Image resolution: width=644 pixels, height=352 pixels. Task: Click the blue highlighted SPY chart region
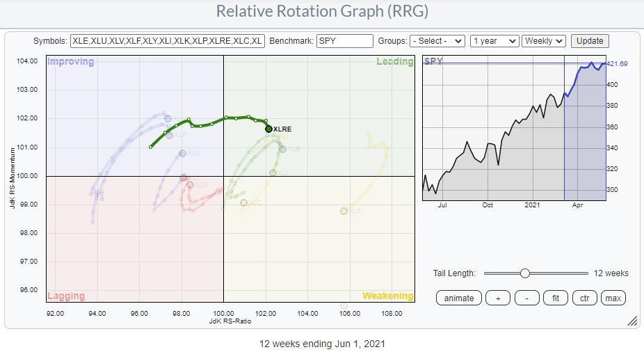point(584,132)
